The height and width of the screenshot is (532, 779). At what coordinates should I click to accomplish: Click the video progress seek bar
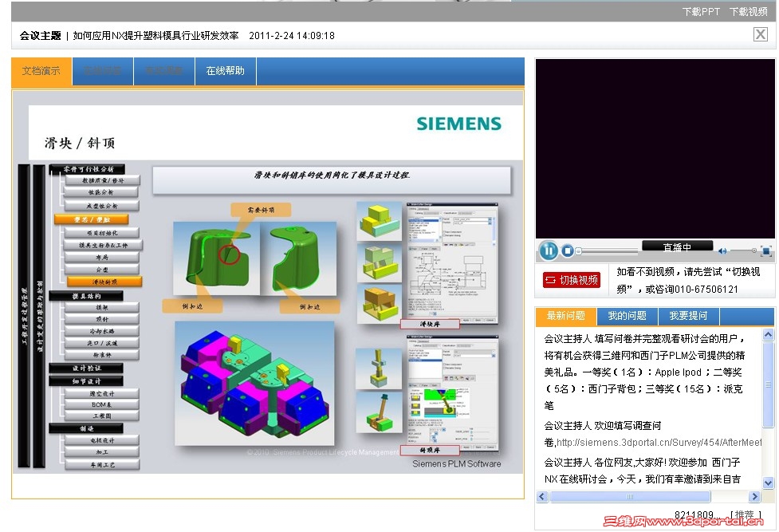[608, 251]
